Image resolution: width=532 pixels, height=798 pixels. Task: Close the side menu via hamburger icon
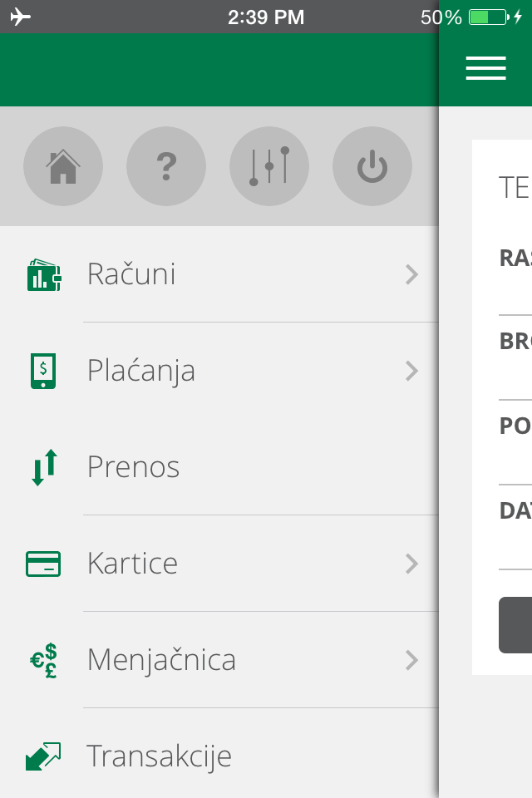tap(486, 68)
